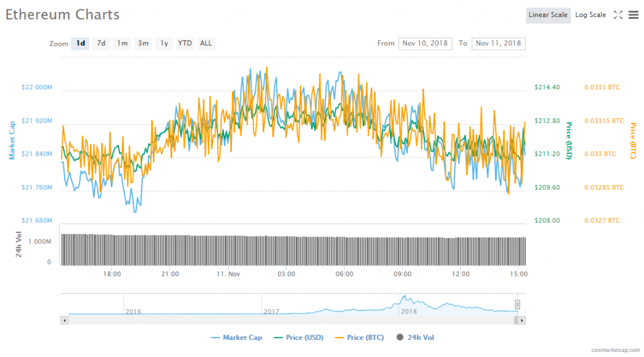The width and height of the screenshot is (644, 357).
Task: Click the 03:00 time axis label
Action: click(x=286, y=274)
